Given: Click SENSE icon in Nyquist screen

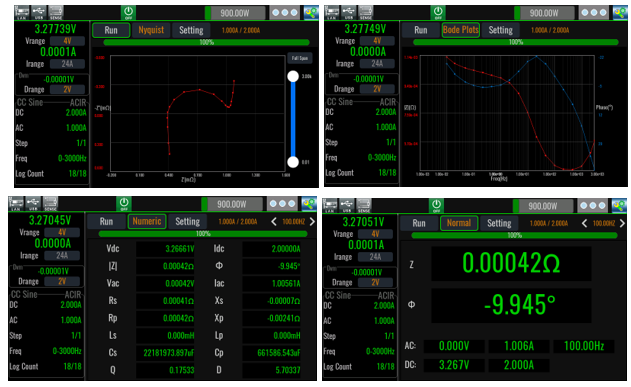Looking at the screenshot, I should [x=56, y=12].
